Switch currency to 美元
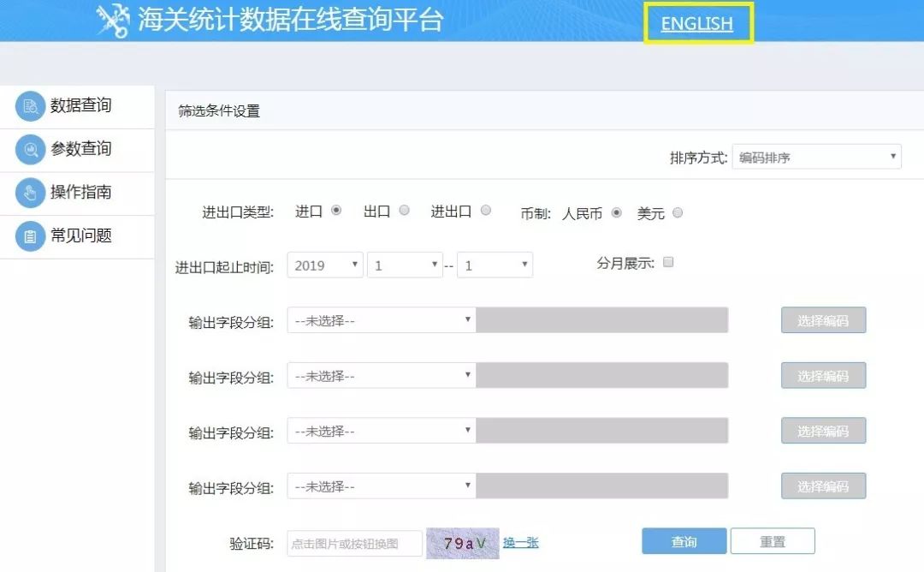The image size is (924, 572). point(677,213)
